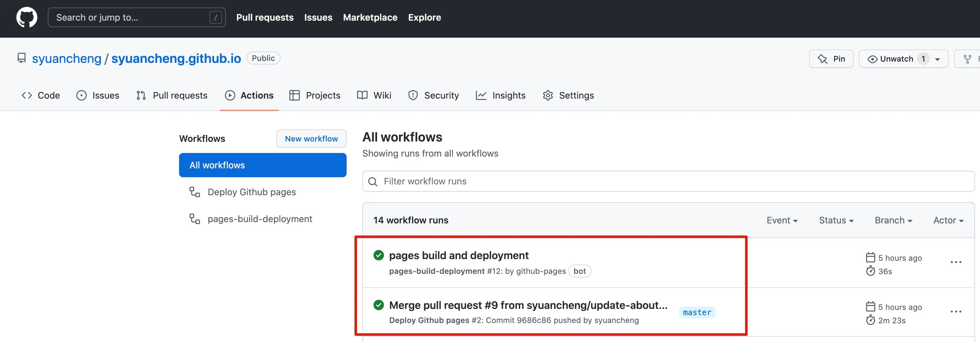Screen dimensions: 980x342
Task: Open the more options menu for Merge pull request run
Action: click(x=956, y=312)
